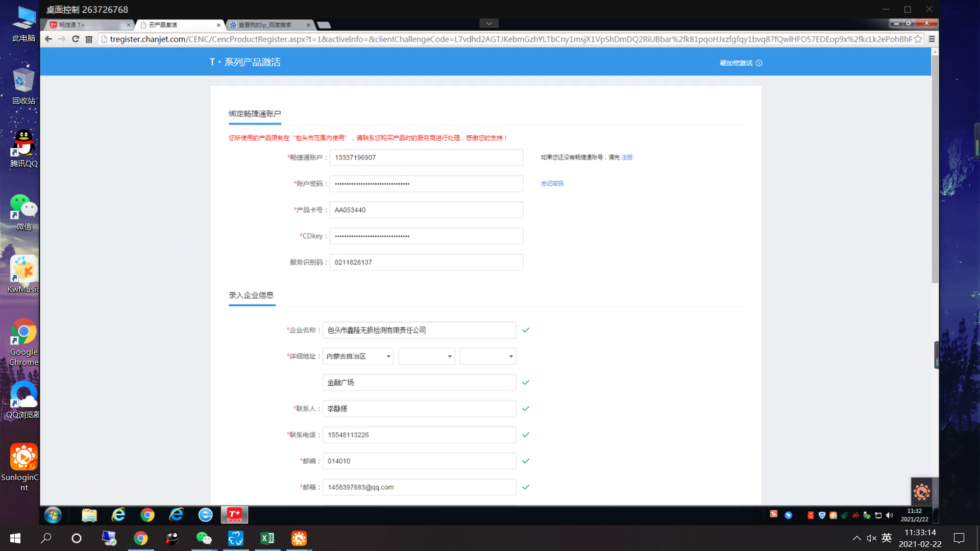Open T+ app in remote taskbar
Screen dimensions: 980x551
[234, 515]
